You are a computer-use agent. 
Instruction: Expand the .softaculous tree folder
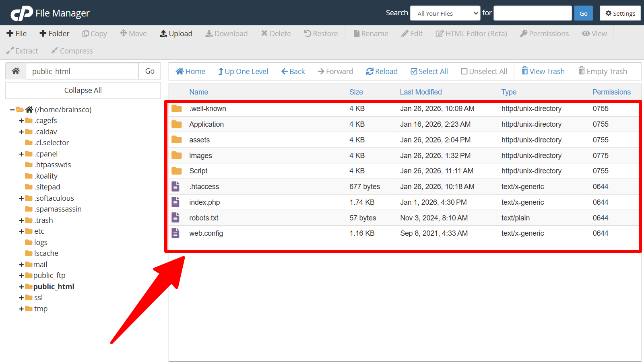pyautogui.click(x=21, y=198)
